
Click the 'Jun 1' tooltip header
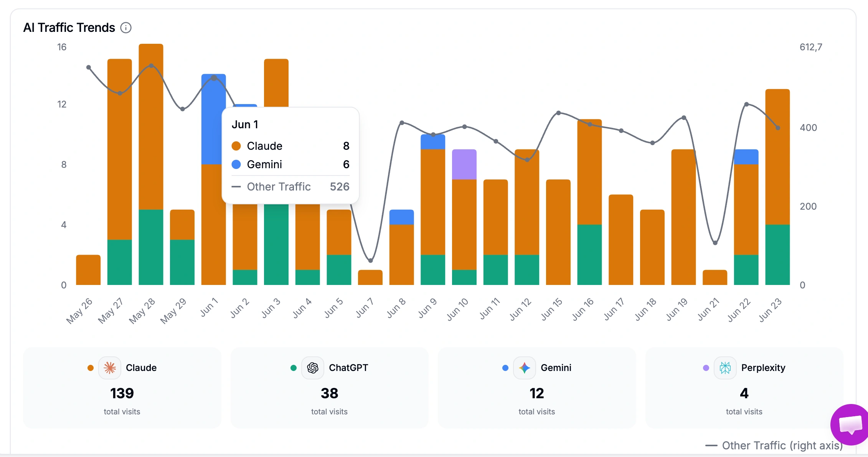(x=245, y=124)
